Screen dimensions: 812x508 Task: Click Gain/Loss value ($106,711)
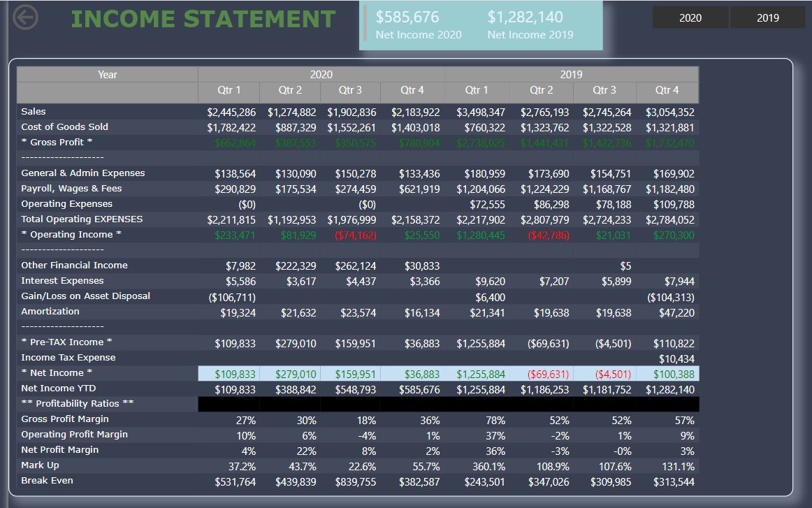click(232, 297)
